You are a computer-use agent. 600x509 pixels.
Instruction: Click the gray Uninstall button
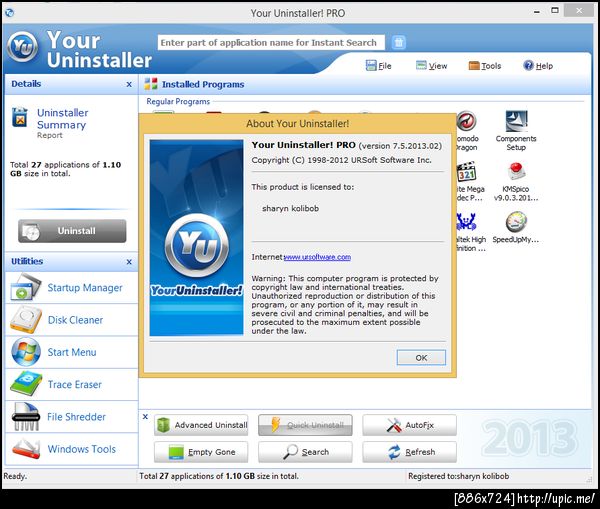(x=72, y=231)
